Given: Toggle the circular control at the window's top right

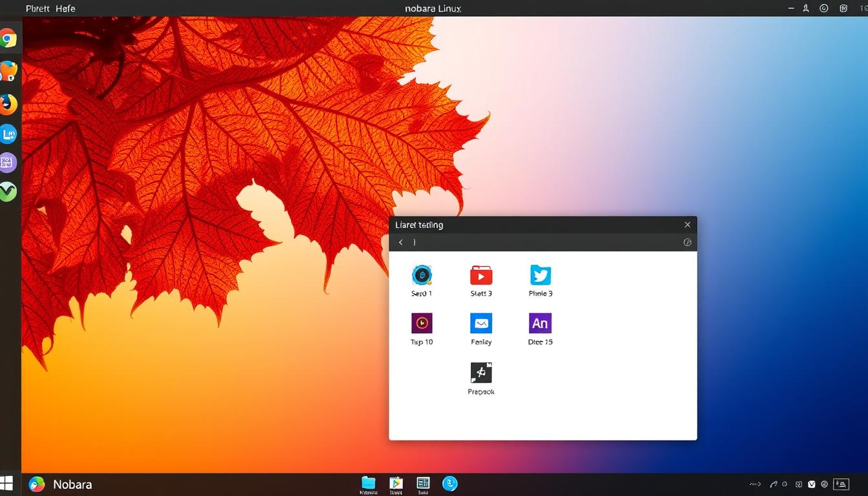Looking at the screenshot, I should pyautogui.click(x=687, y=242).
